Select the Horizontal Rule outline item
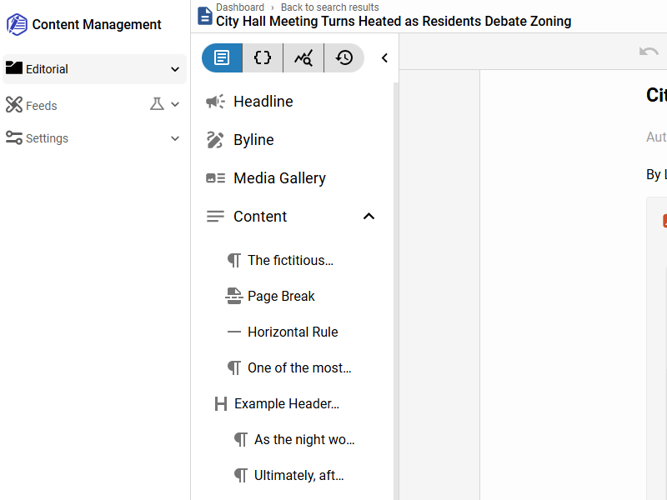Viewport: 667px width, 500px height. tap(292, 332)
